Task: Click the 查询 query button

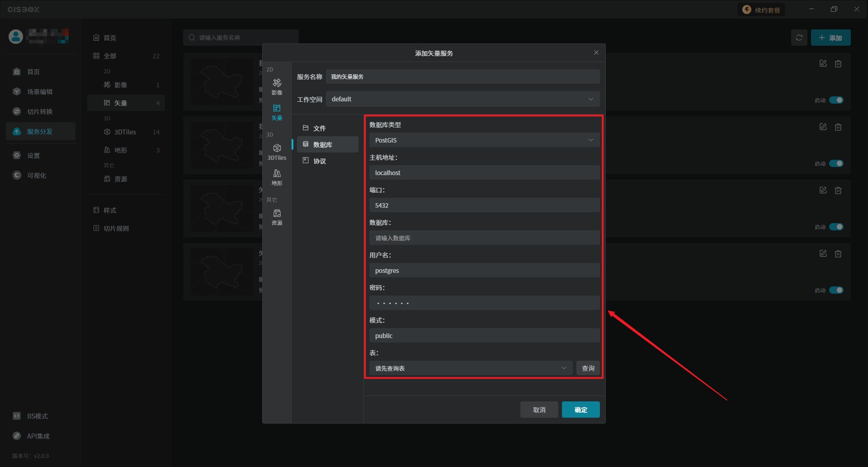Action: 588,368
